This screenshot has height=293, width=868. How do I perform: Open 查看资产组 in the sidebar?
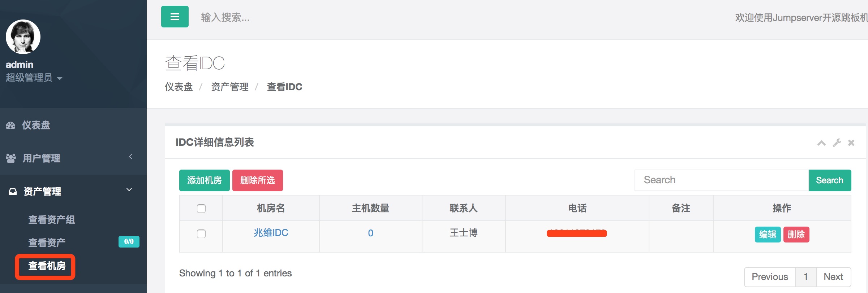point(52,219)
